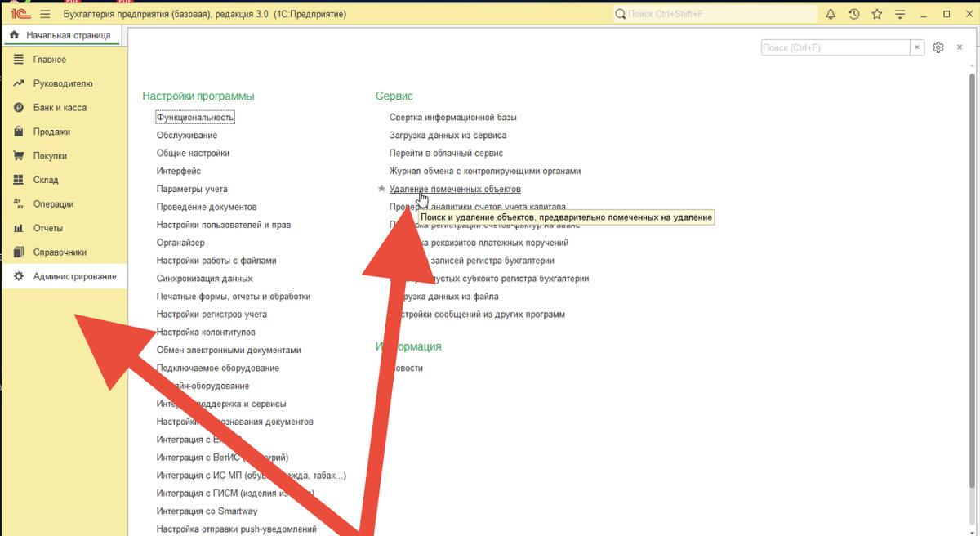
Task: Switch to Начальная страница tab
Action: 63,36
